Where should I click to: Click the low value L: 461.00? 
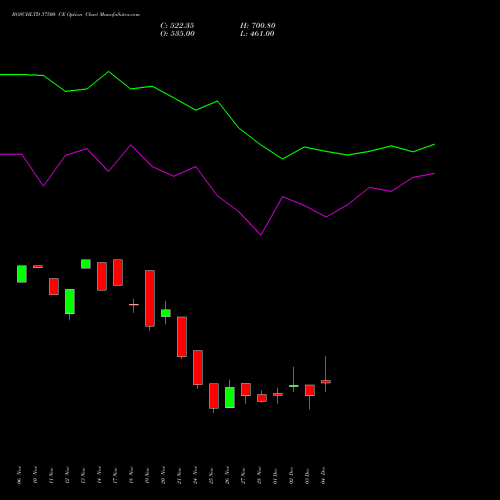point(257,34)
